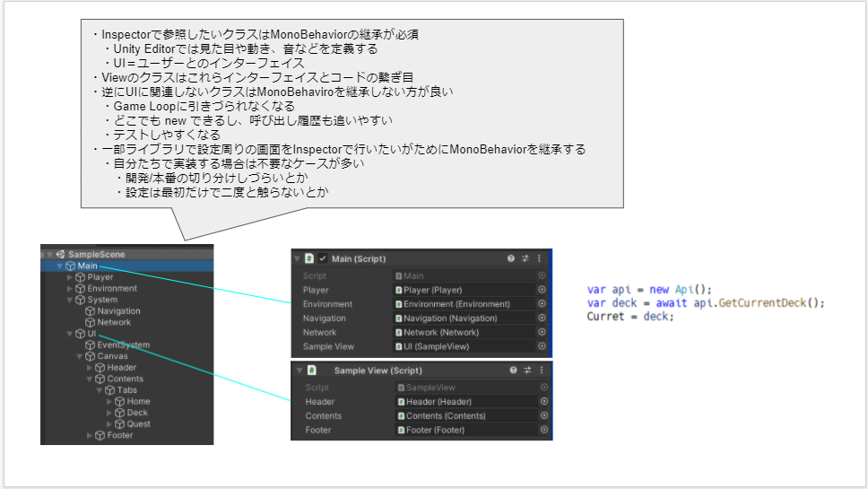Click the script icon in Sample View header
The width and height of the screenshot is (868, 489).
(312, 370)
